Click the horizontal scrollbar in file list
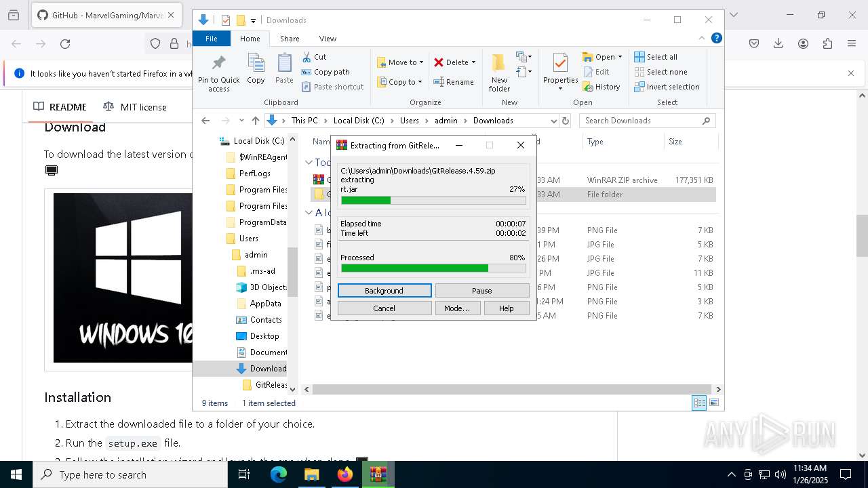Image resolution: width=868 pixels, height=488 pixels. coord(512,390)
